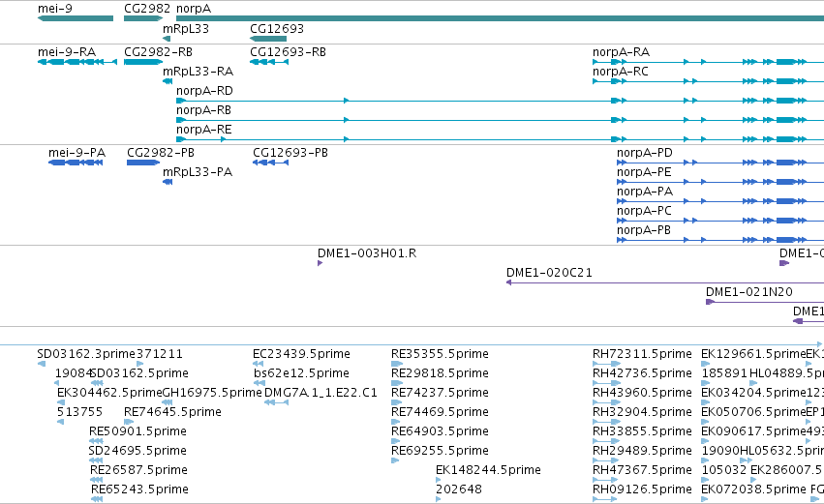
Task: Select the RE74645.5prime EST label
Action: pyautogui.click(x=172, y=413)
